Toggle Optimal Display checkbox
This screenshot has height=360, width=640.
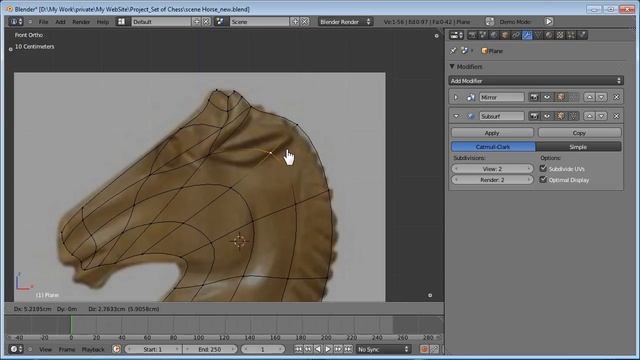pyautogui.click(x=543, y=179)
